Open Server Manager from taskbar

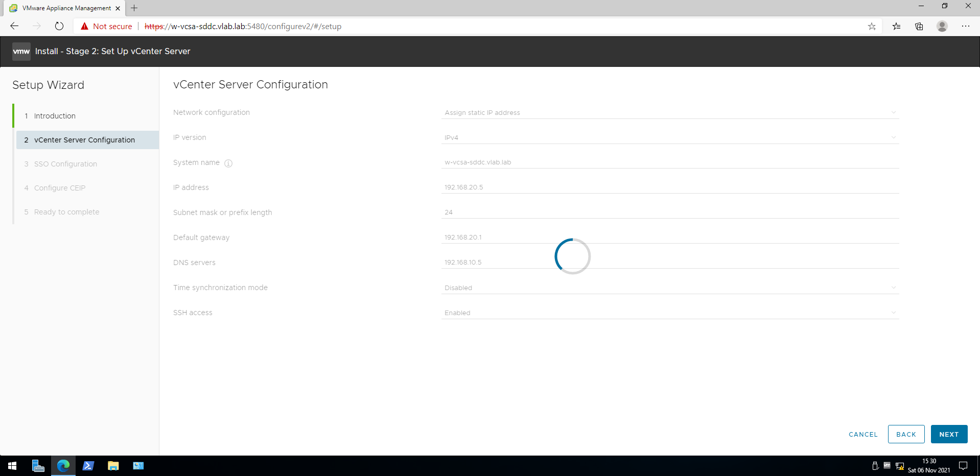click(38, 466)
